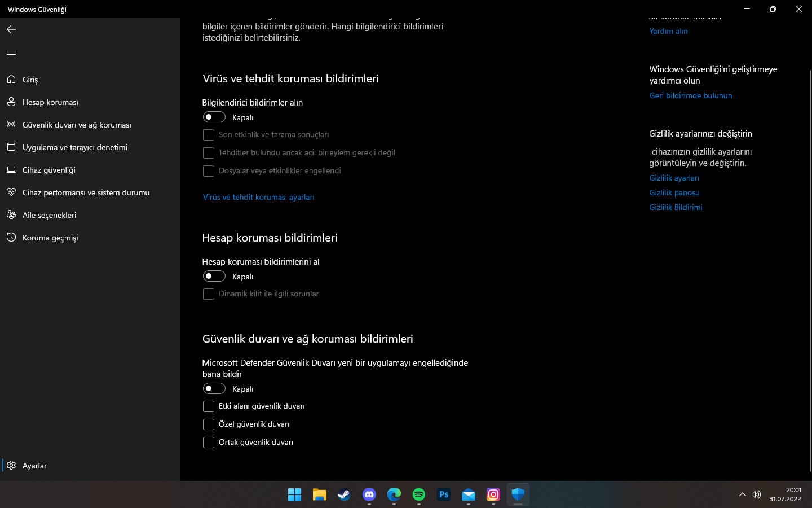The height and width of the screenshot is (508, 812).
Task: Click the Giriş home icon
Action: click(x=11, y=80)
